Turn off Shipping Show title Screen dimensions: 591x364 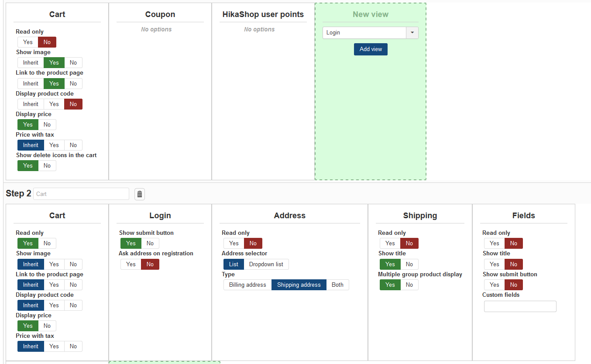click(409, 264)
